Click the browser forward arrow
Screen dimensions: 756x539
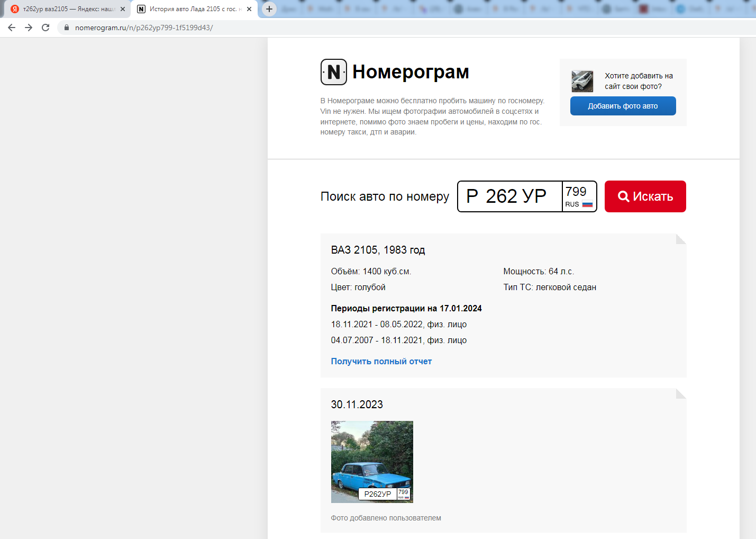pyautogui.click(x=29, y=28)
